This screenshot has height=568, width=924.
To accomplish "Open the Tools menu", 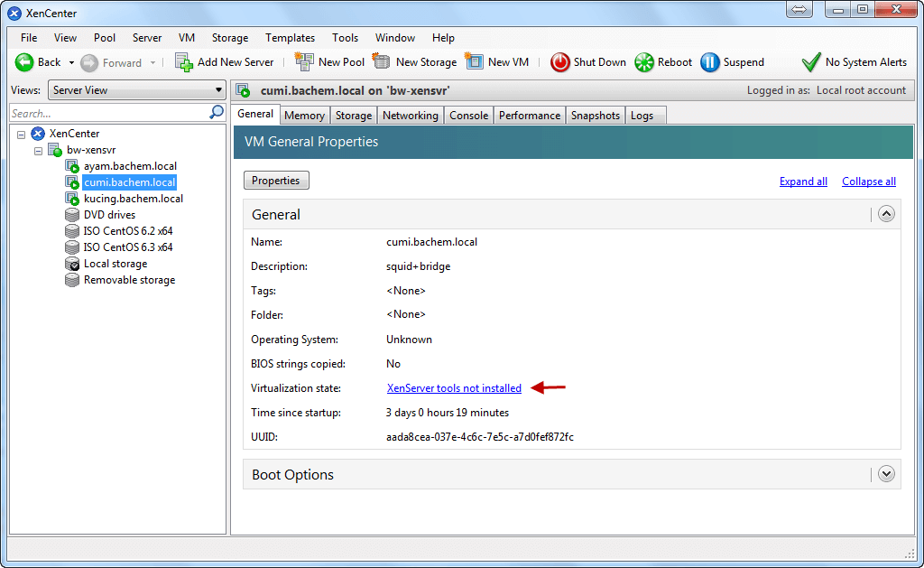I will point(345,38).
